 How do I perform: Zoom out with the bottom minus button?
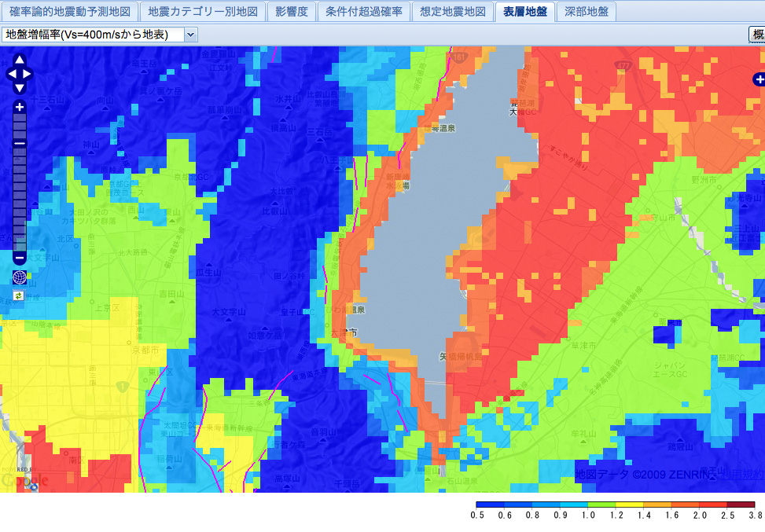point(20,258)
